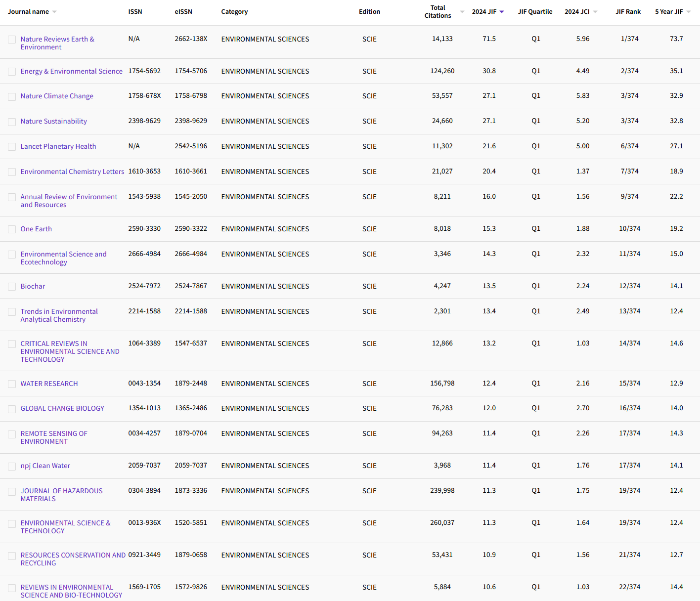This screenshot has height=601, width=700.
Task: Check the WATER RESEARCH row
Action: click(12, 384)
